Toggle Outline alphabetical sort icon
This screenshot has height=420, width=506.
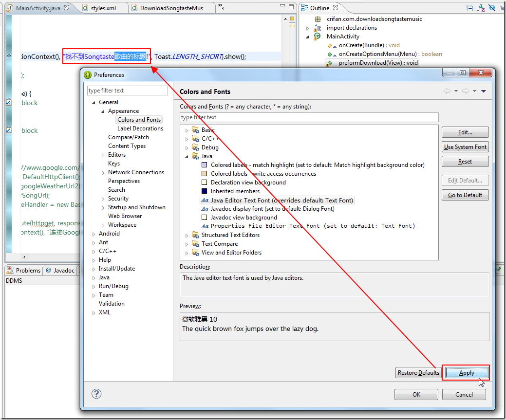pos(481,8)
